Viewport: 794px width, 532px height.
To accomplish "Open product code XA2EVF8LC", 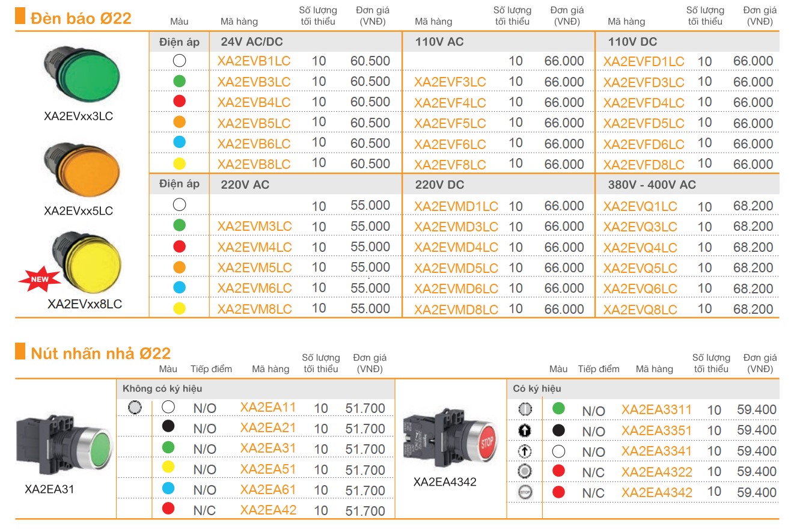I will point(450,164).
